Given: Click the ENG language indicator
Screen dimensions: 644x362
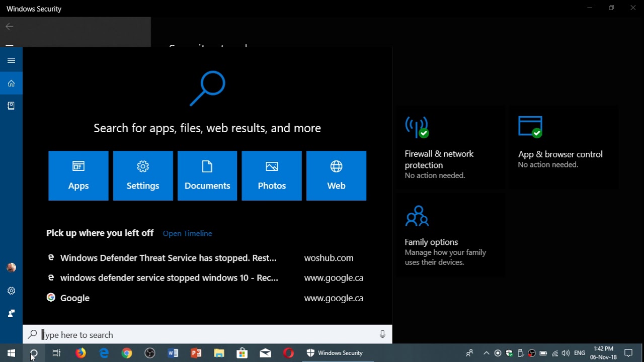Looking at the screenshot, I should click(x=580, y=353).
